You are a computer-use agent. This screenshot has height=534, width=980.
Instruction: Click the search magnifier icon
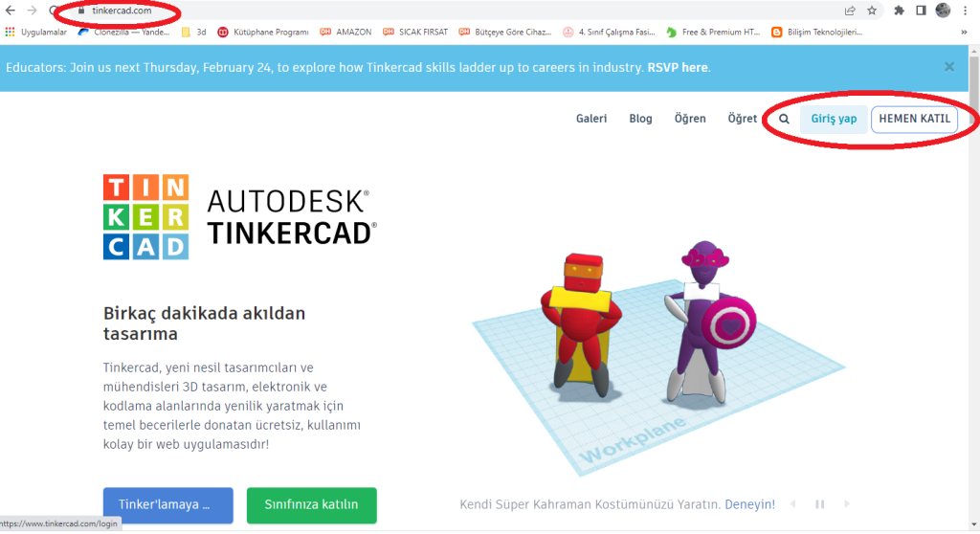tap(785, 119)
